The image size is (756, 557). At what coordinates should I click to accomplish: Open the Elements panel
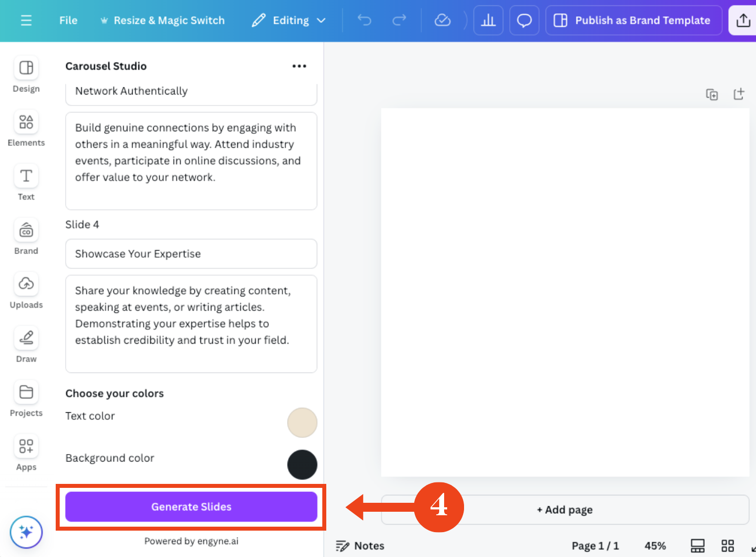coord(26,128)
